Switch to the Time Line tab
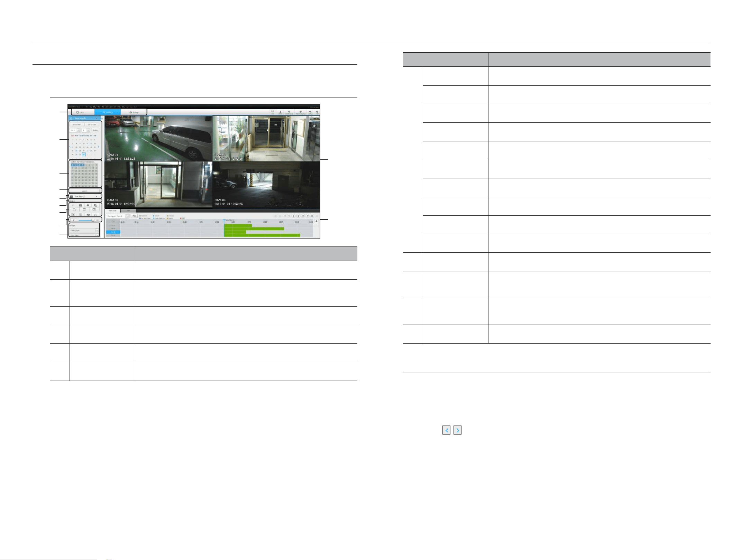 coord(113,211)
